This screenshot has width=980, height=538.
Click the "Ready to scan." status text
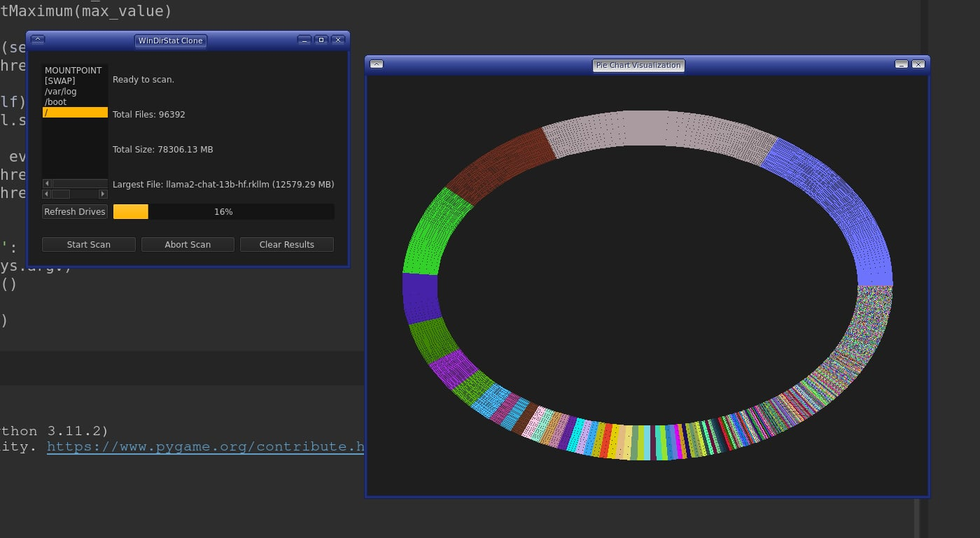coord(143,80)
